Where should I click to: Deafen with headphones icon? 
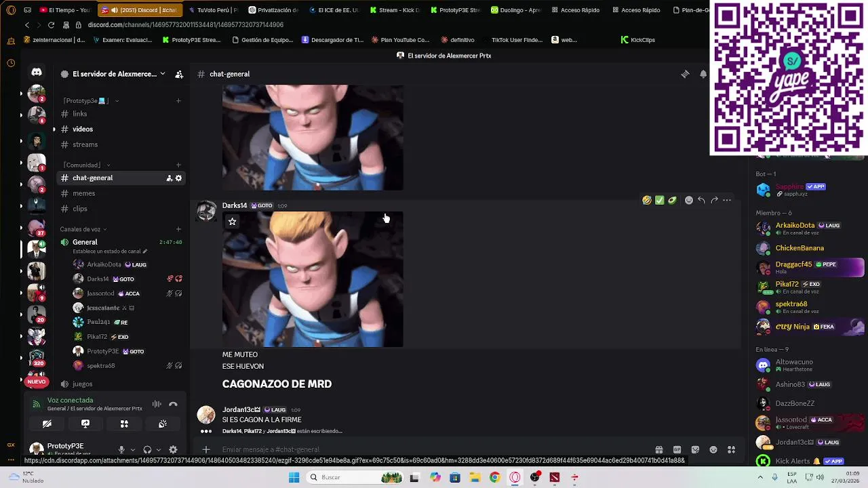[147, 449]
